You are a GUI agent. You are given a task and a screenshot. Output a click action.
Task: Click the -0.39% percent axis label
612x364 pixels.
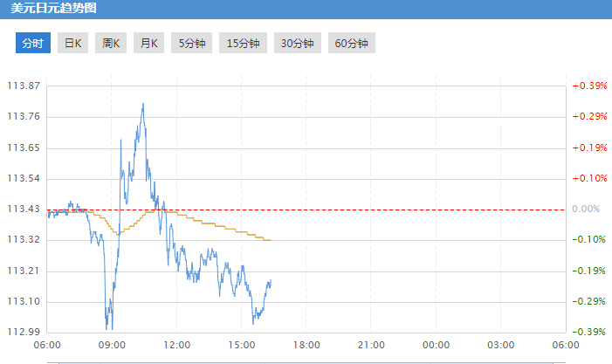click(x=589, y=332)
